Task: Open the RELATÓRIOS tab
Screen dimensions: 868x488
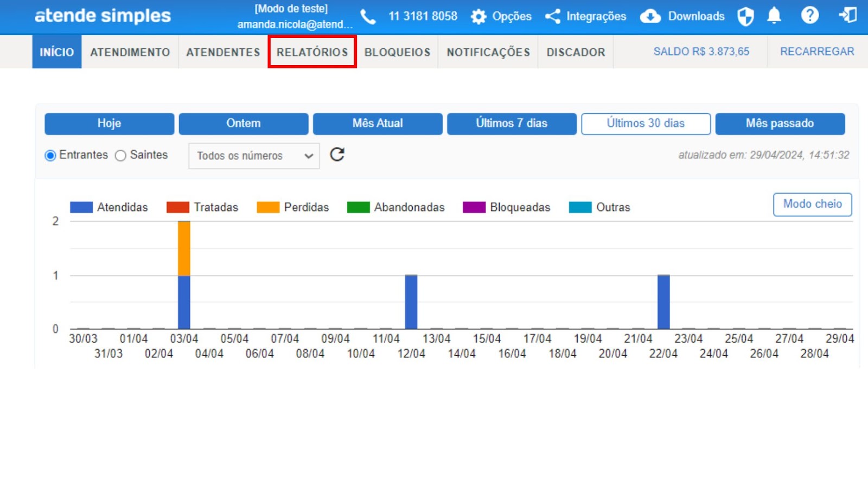Action: pyautogui.click(x=312, y=52)
